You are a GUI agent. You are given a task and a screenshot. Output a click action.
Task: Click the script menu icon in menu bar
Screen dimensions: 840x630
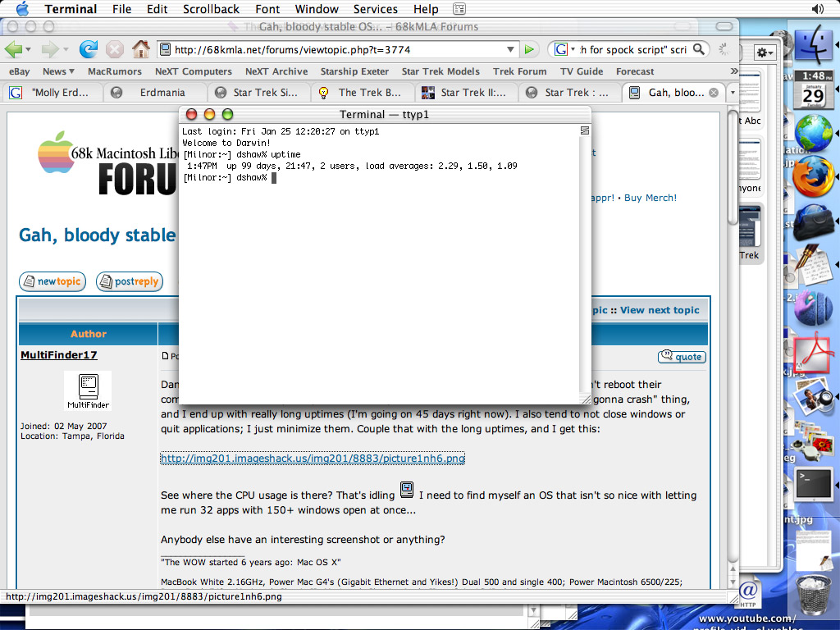[459, 9]
